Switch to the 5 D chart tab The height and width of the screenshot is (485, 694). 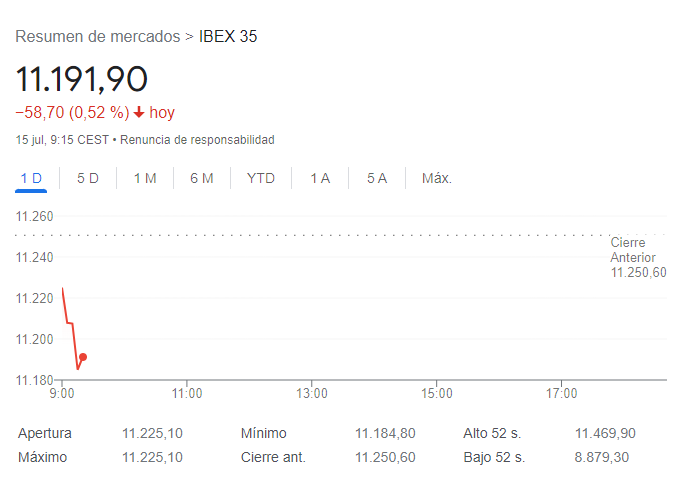point(88,178)
